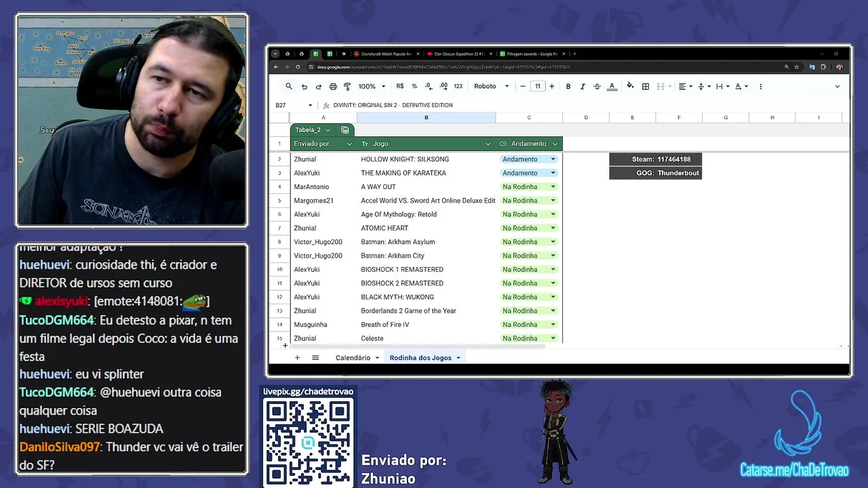Open status dropdown for Batman: Arkham City
868x488 pixels.
point(553,256)
